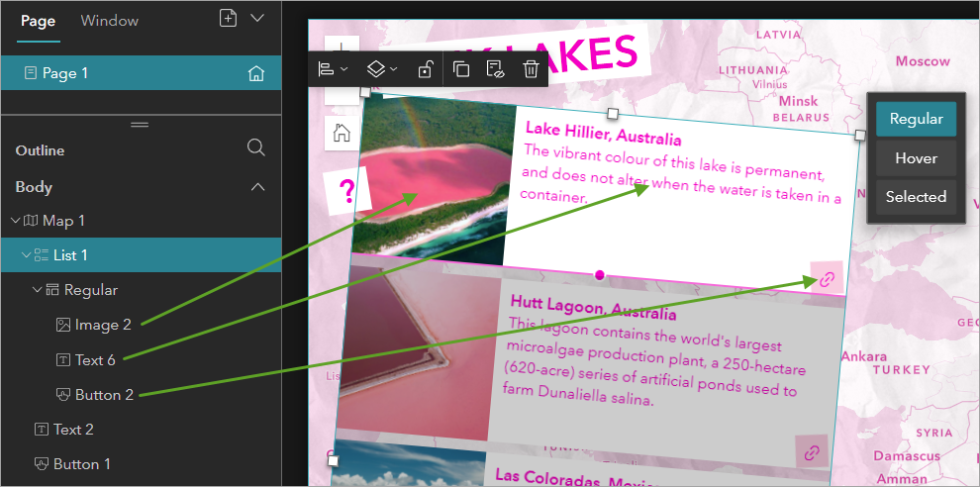The height and width of the screenshot is (487, 980).
Task: Open the Align dropdown in floating toolbar
Action: (334, 68)
